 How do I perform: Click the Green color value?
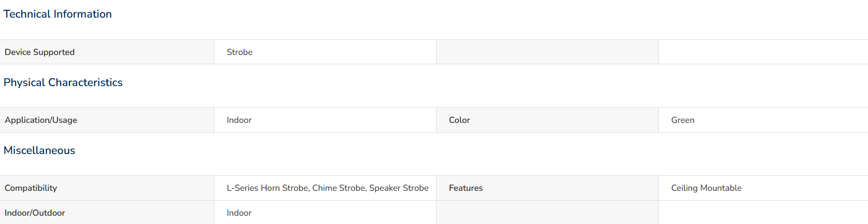(x=683, y=120)
